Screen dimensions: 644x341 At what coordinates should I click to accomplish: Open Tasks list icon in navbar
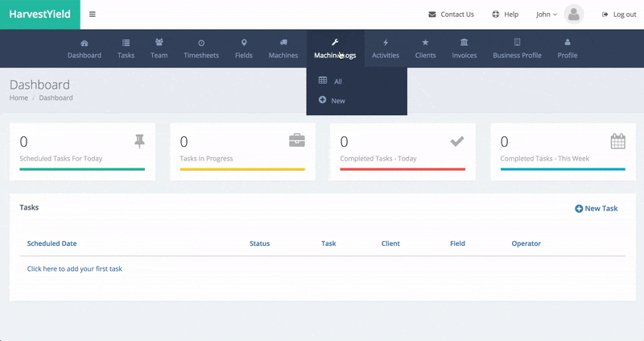126,43
